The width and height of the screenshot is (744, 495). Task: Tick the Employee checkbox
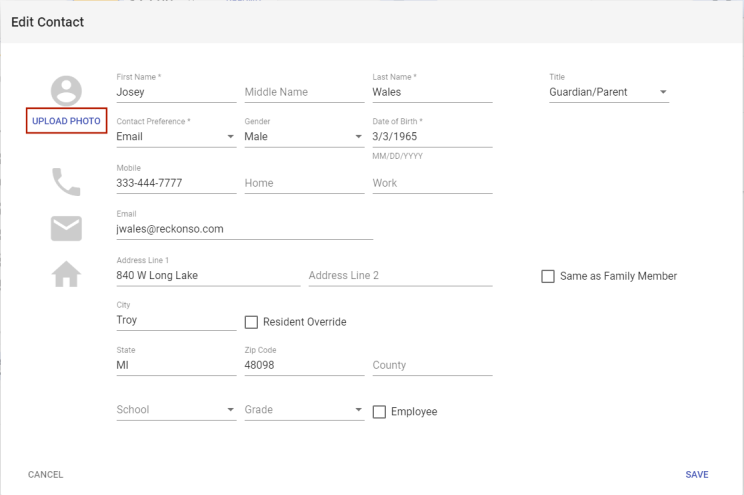380,412
